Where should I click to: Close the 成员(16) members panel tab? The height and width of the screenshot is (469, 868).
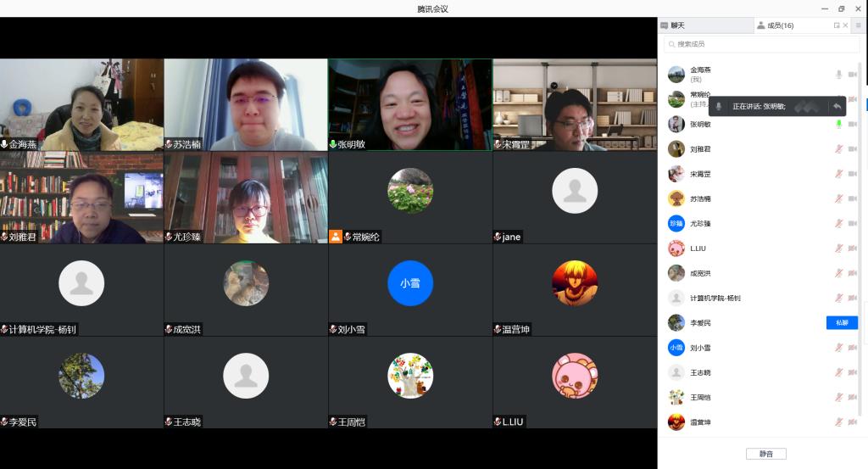845,25
